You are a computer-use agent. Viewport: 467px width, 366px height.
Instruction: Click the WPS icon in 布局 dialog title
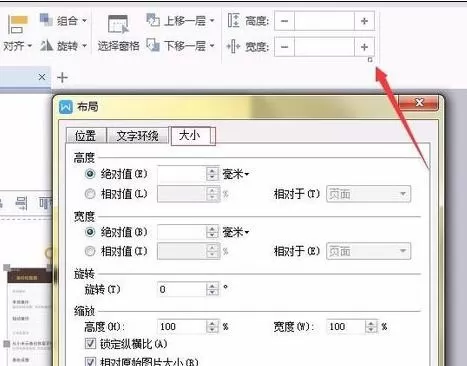point(66,107)
